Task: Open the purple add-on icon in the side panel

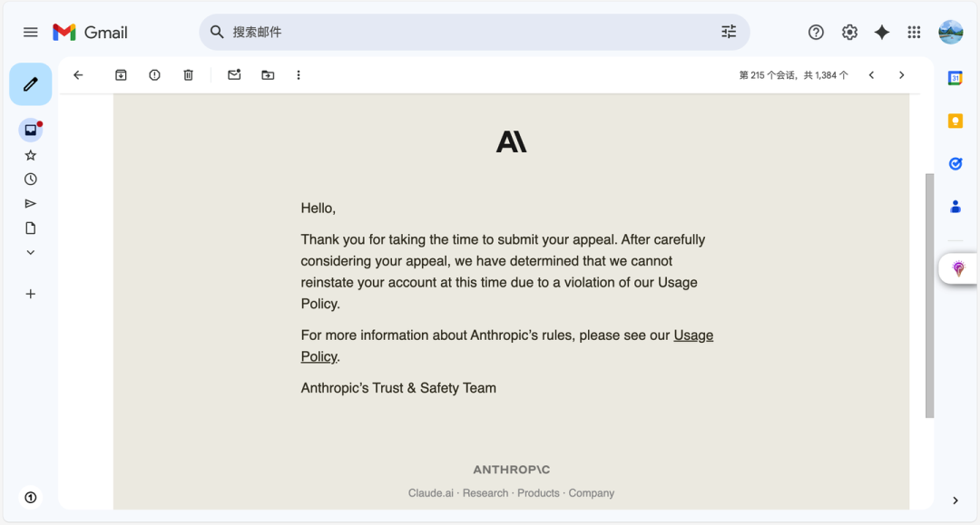Action: [958, 268]
